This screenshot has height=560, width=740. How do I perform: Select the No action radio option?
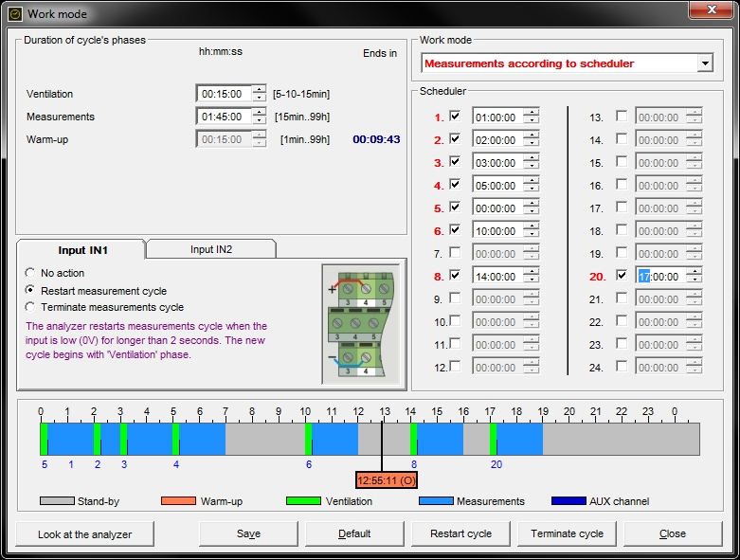[31, 273]
